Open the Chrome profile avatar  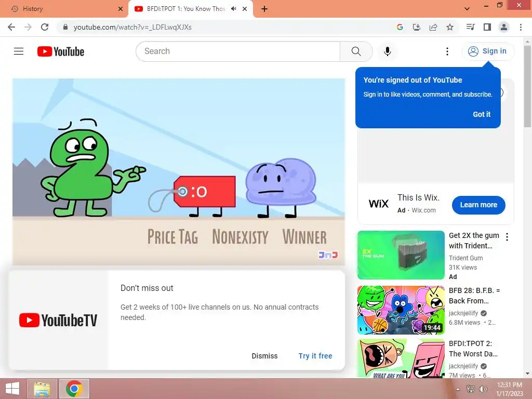[504, 27]
